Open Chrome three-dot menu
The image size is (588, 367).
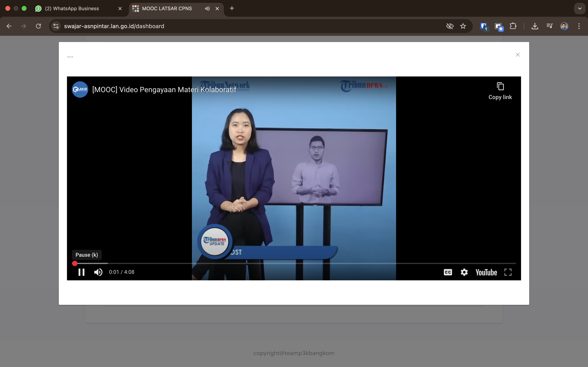click(x=579, y=26)
